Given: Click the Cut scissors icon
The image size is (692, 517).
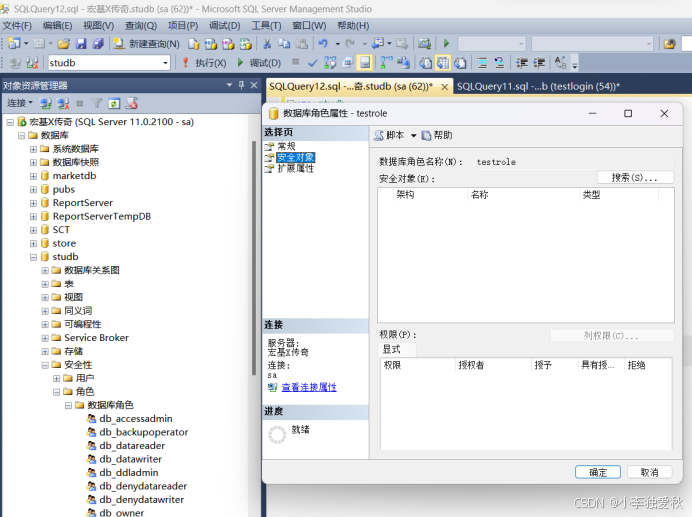Looking at the screenshot, I should pos(267,44).
